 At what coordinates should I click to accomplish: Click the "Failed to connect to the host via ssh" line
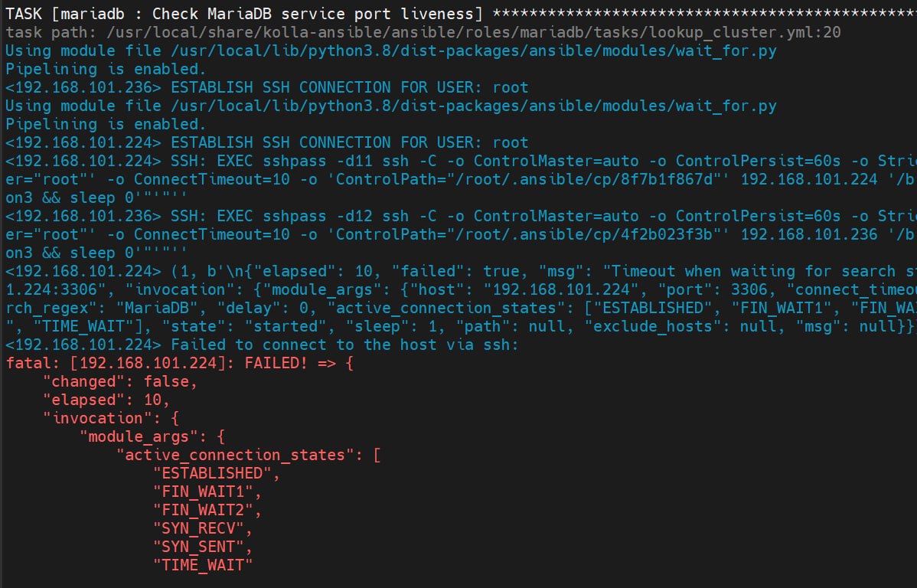[x=344, y=345]
